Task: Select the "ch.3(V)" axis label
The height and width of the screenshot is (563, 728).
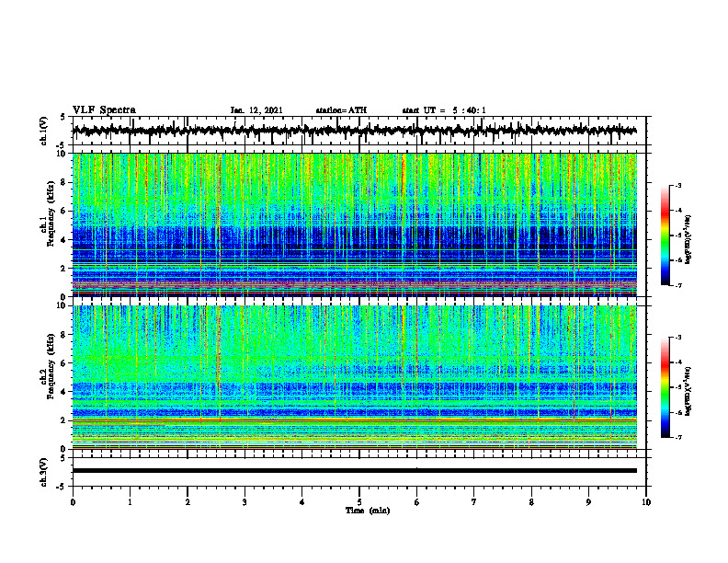Action: coord(44,472)
